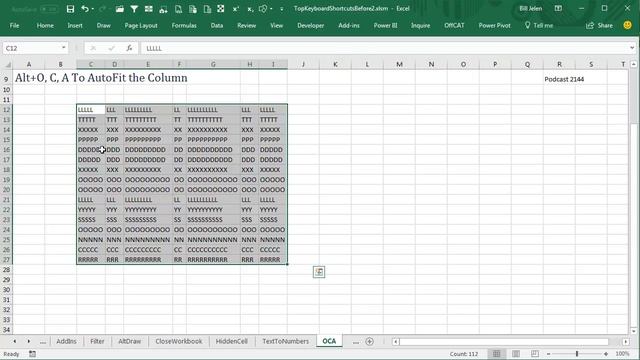Click the previous sheet navigation arrow
640x360 pixels.
pos(15,341)
